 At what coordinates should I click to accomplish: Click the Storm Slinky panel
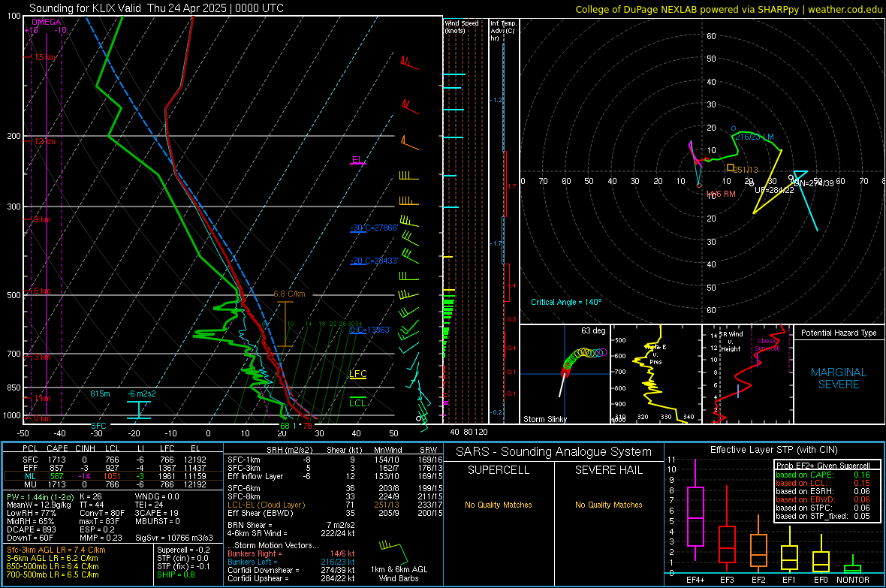click(565, 374)
